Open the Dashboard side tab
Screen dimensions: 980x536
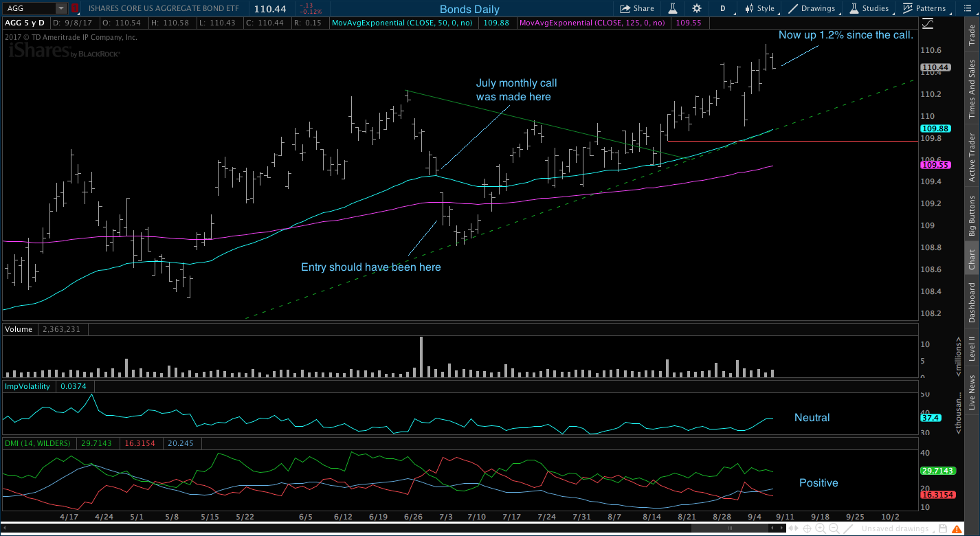[972, 302]
